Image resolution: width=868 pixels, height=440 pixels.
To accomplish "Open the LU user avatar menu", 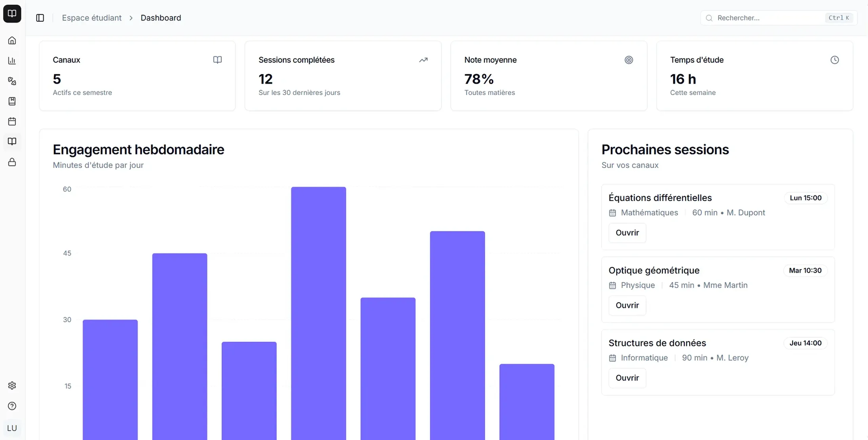I will pos(12,428).
